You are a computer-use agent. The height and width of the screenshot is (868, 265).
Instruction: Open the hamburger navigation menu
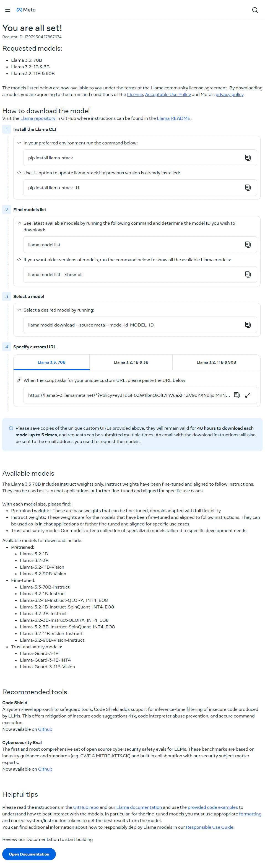coord(7,10)
